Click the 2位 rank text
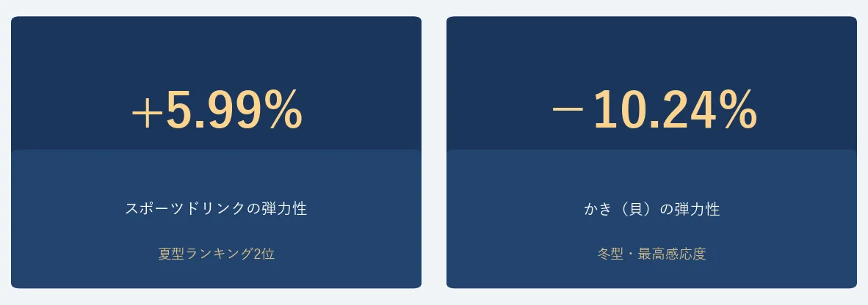The height and width of the screenshot is (305, 868). (x=264, y=254)
